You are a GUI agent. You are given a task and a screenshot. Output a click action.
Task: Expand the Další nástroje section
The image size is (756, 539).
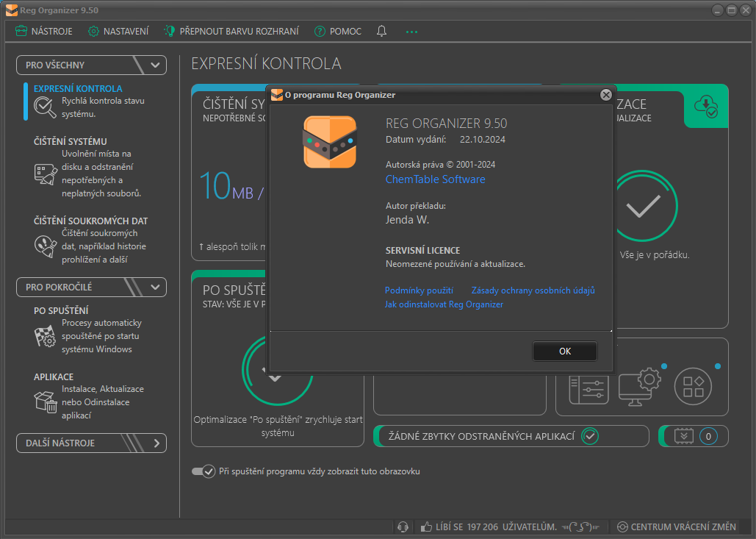click(x=156, y=443)
